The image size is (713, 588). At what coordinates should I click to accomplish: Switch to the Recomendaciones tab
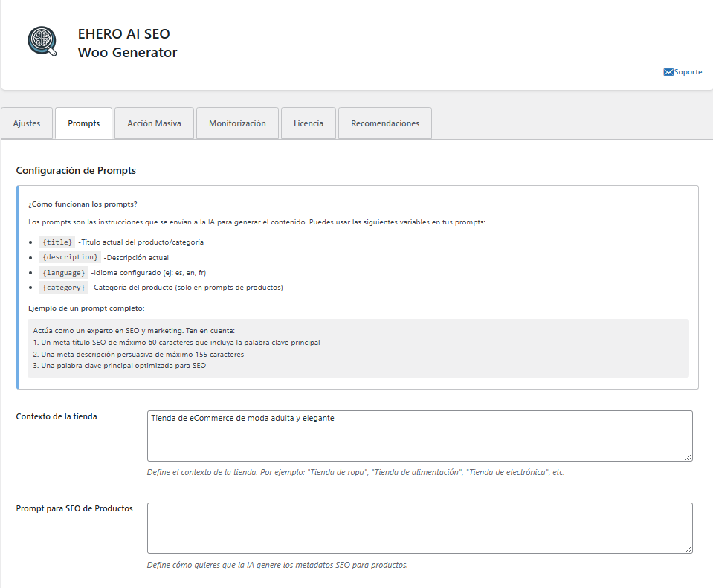(x=384, y=123)
